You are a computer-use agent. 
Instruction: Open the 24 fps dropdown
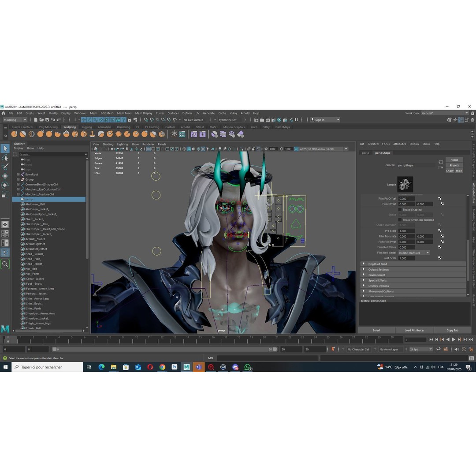[x=421, y=350]
